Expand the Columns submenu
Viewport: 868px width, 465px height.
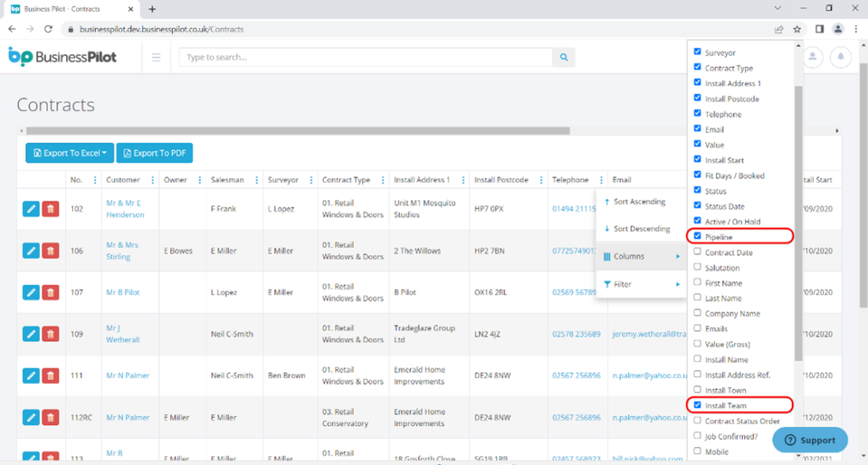coord(641,256)
